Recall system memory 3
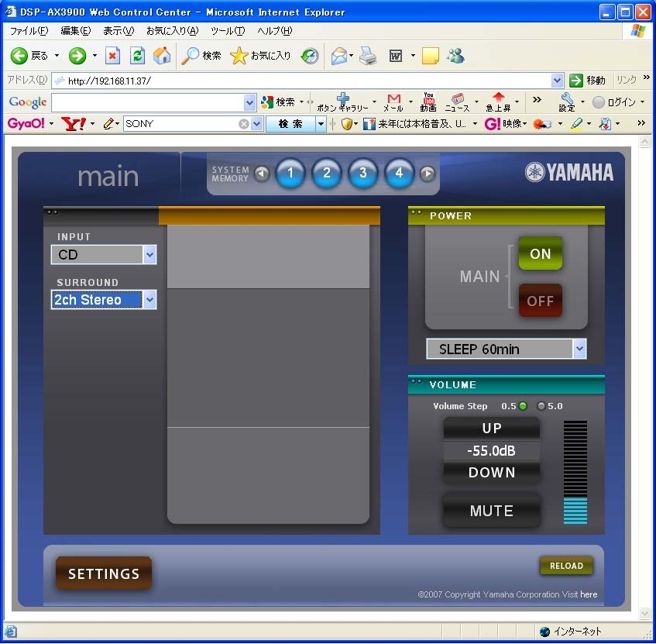656x644 pixels. (x=363, y=173)
